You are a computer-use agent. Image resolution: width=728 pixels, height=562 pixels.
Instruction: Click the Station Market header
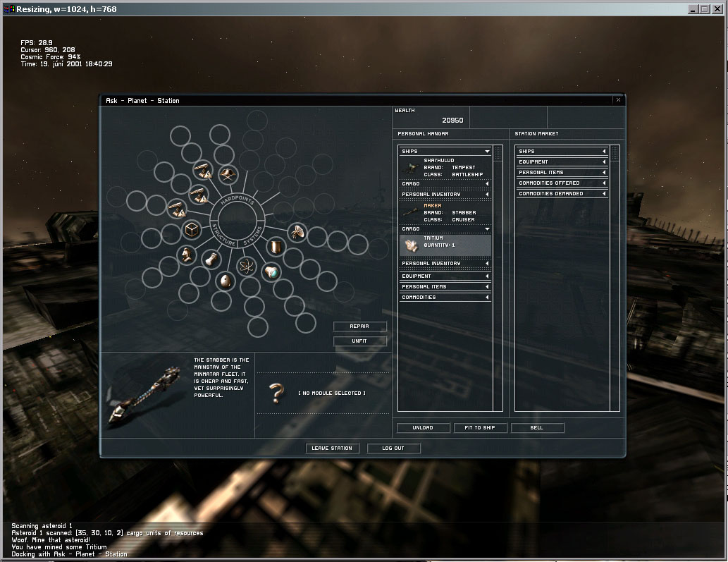coord(536,134)
